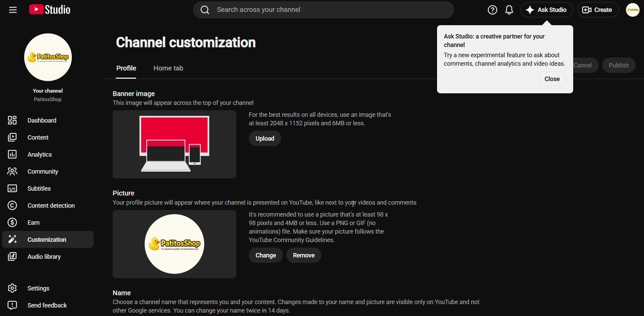Go to Content in sidebar

coord(48,137)
